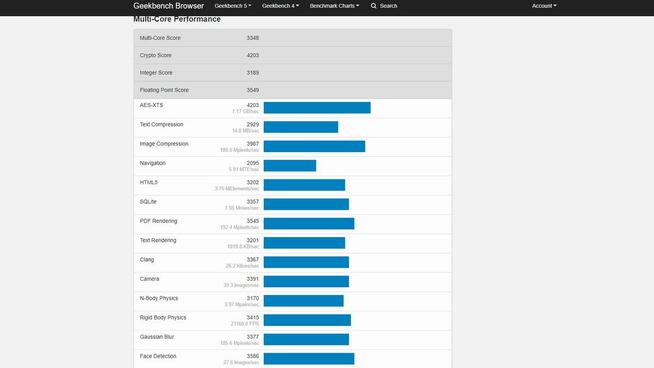The width and height of the screenshot is (654, 368).
Task: Click the Search link in navbar
Action: pos(384,6)
